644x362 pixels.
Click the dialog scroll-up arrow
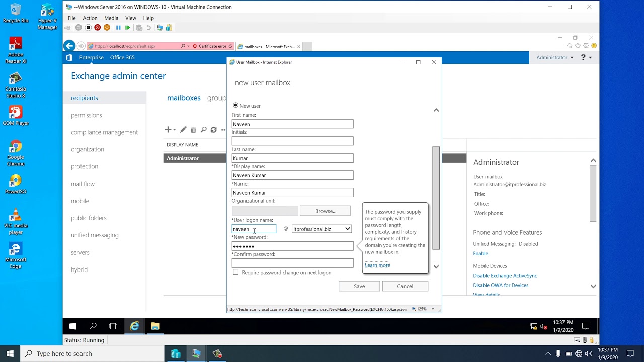pos(436,110)
